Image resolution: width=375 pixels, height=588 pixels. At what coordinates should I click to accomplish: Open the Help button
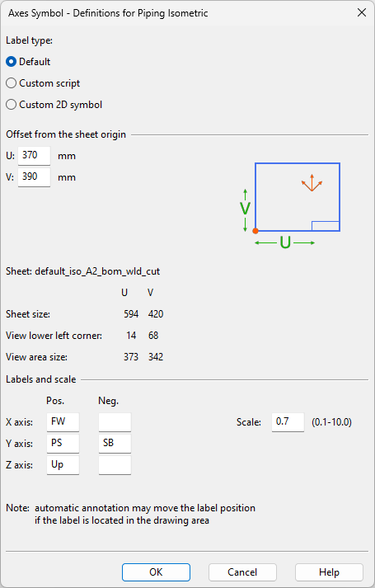pos(329,572)
